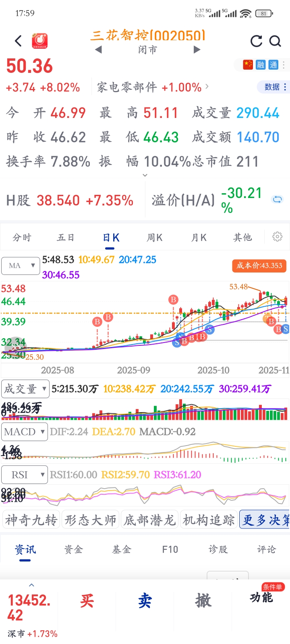
Task: Open 底部潜龙 strategy
Action: click(149, 520)
